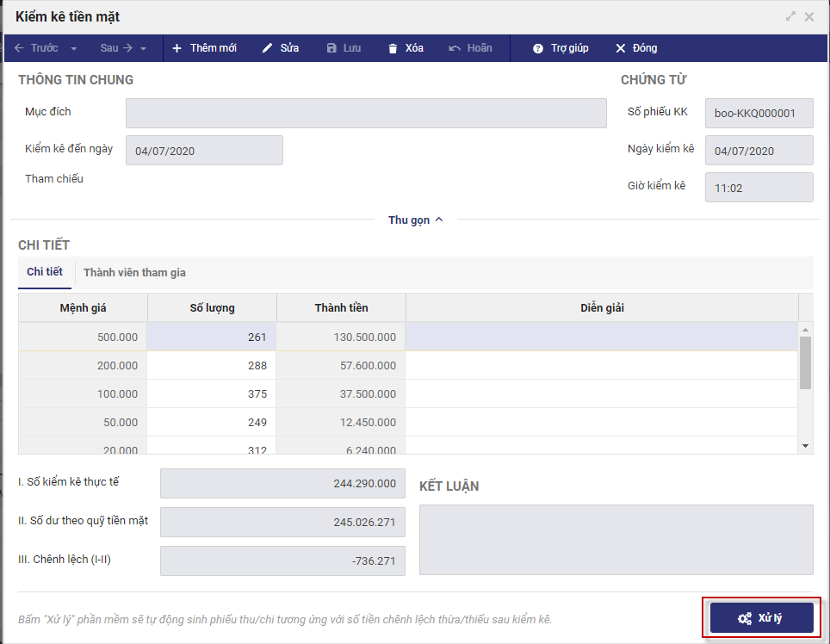Click the Chênh lệch (I-II) field

pos(282,560)
